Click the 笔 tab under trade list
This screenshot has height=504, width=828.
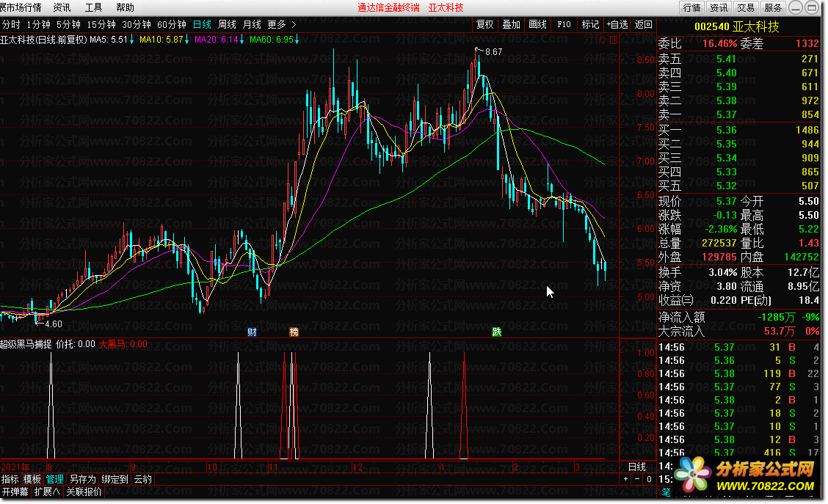[667, 492]
